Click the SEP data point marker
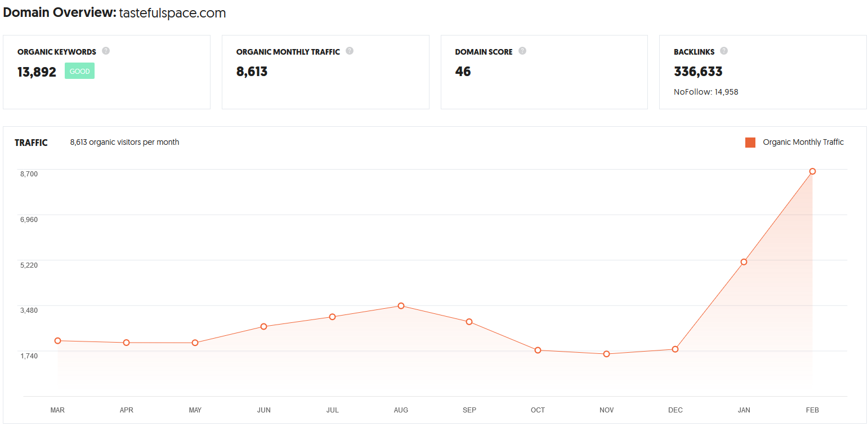Screen dimensions: 868x426 [469, 322]
